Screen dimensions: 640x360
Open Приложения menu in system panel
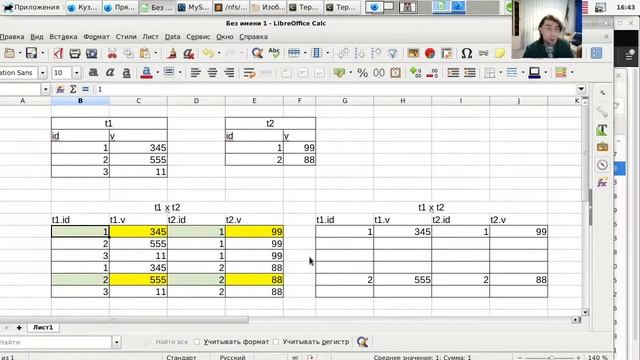[32, 7]
